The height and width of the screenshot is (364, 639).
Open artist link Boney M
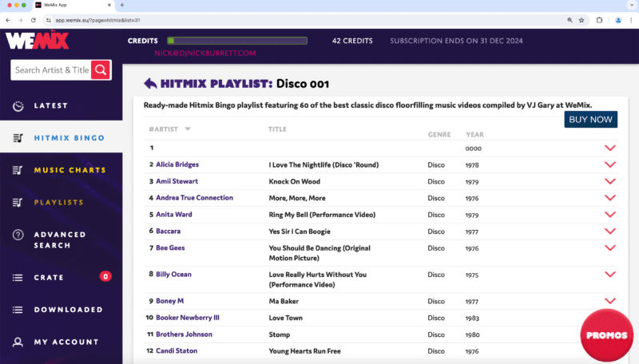click(x=170, y=301)
